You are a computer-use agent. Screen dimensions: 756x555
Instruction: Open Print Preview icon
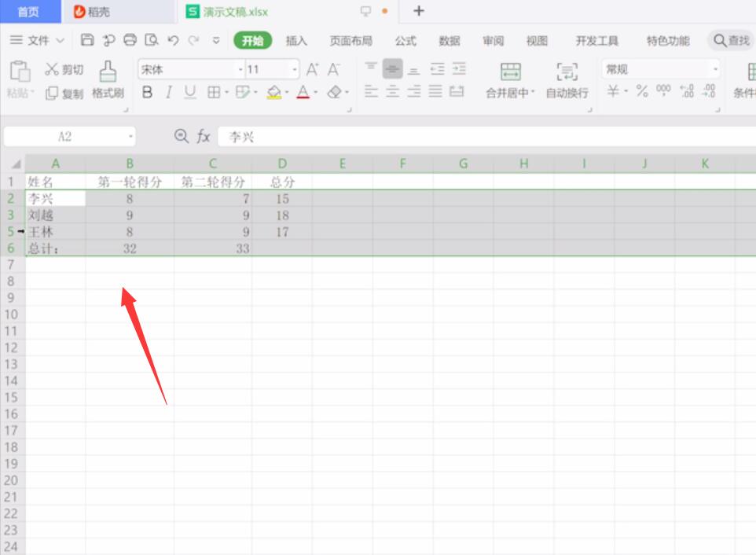pyautogui.click(x=152, y=40)
